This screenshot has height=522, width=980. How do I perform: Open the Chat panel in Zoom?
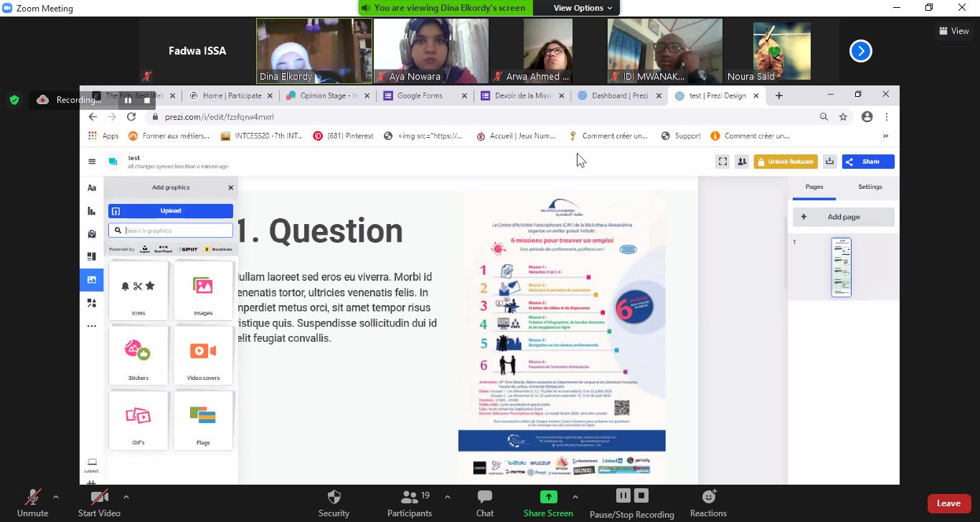[x=484, y=503]
